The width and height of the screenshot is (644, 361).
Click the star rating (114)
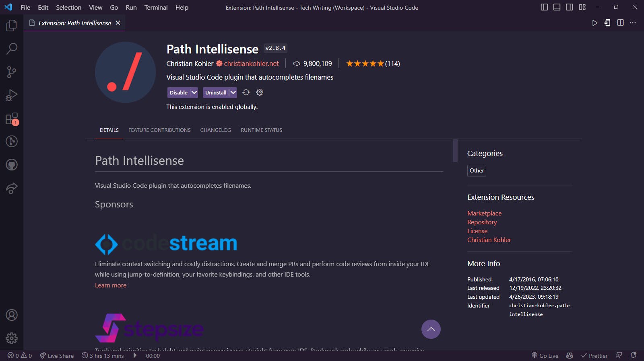(373, 64)
